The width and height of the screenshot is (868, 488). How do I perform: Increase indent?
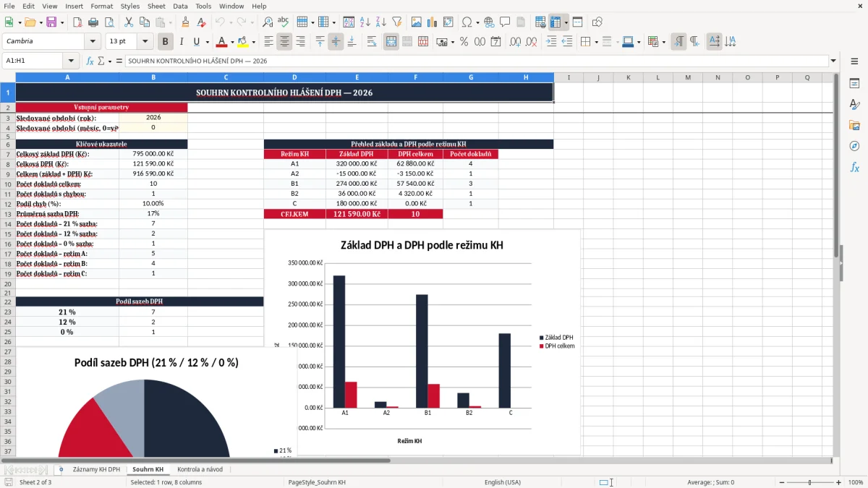552,42
